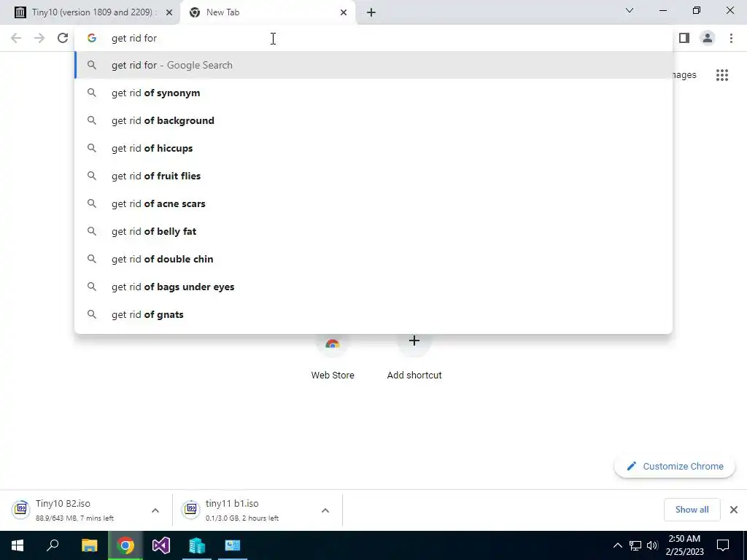The image size is (747, 560).
Task: Open Visual Studio from the taskbar
Action: 161,545
